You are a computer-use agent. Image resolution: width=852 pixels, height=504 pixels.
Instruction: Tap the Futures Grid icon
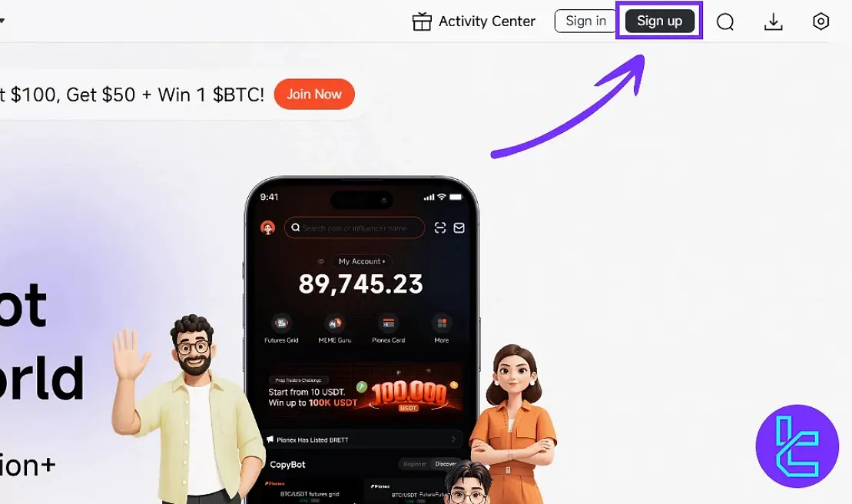pyautogui.click(x=281, y=323)
